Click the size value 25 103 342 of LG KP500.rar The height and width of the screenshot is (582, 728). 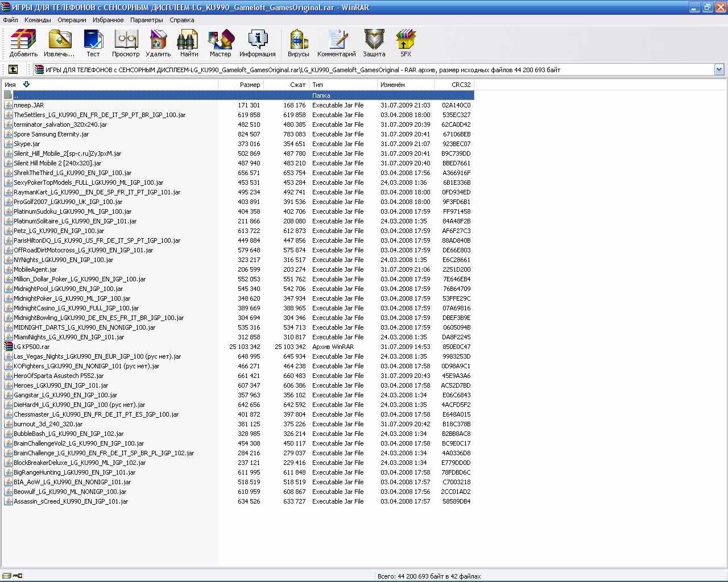pyautogui.click(x=245, y=347)
